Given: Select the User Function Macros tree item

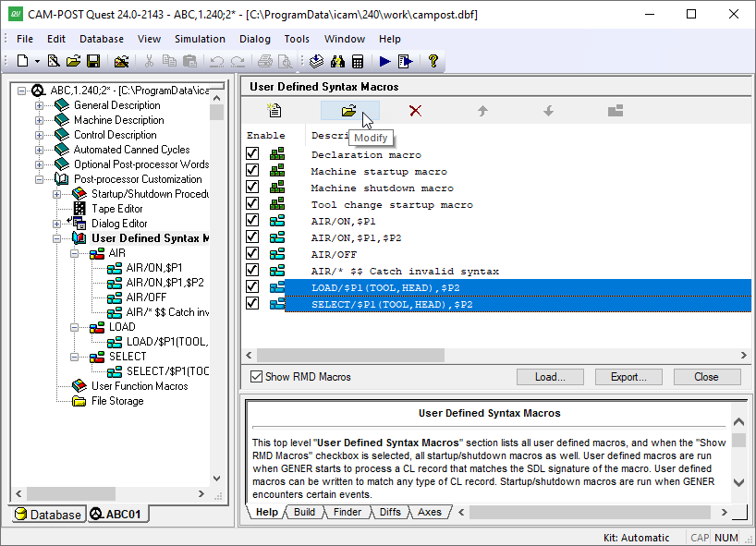Looking at the screenshot, I should point(140,386).
